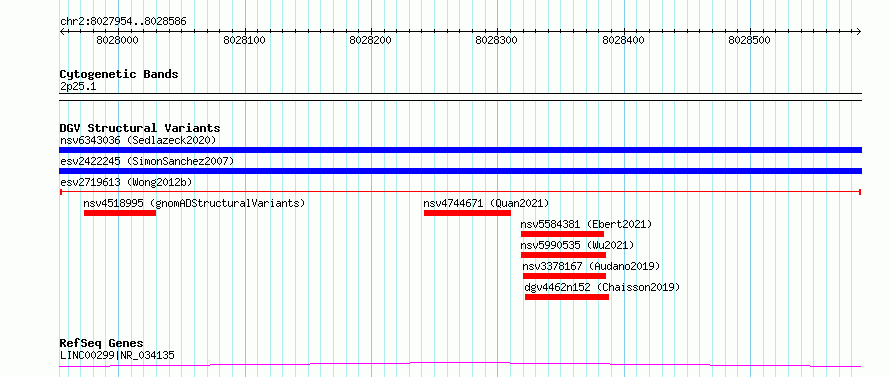Click the esv2422245 (SimonSanchez2007) variant label

click(147, 161)
